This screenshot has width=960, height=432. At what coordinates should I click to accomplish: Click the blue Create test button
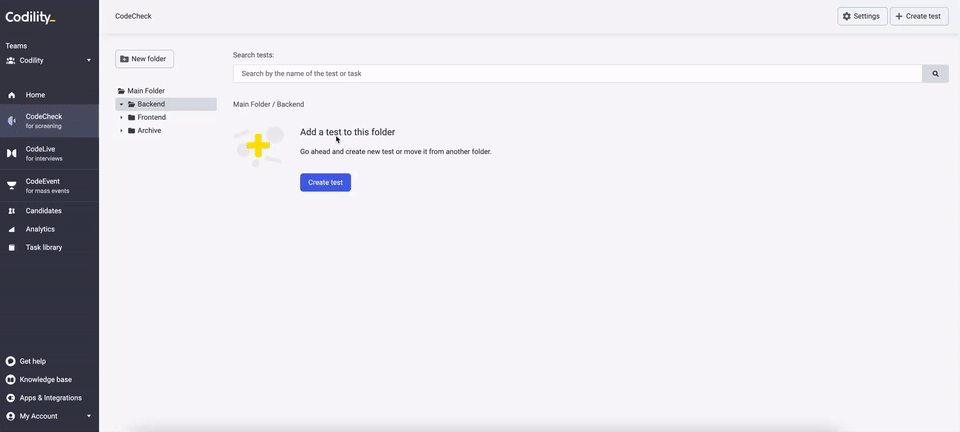click(325, 182)
